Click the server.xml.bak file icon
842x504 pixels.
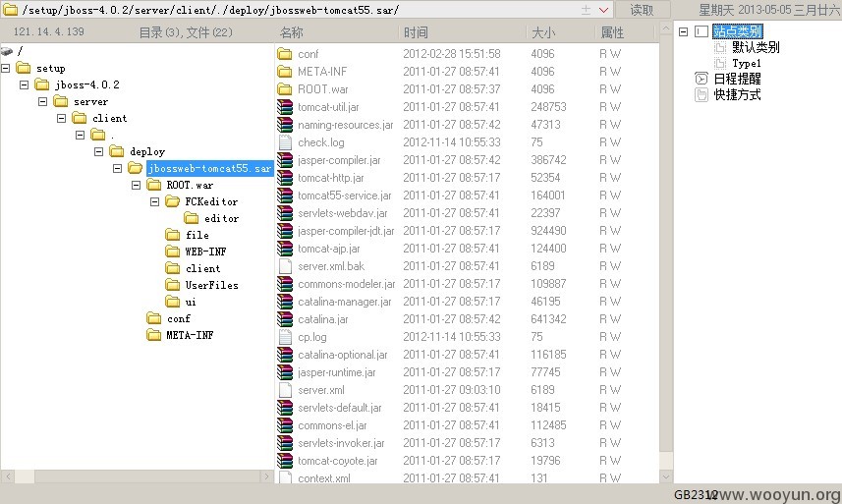point(285,266)
